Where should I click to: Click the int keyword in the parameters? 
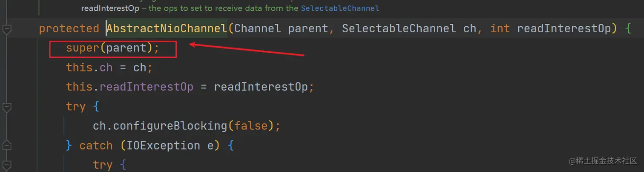(x=500, y=28)
